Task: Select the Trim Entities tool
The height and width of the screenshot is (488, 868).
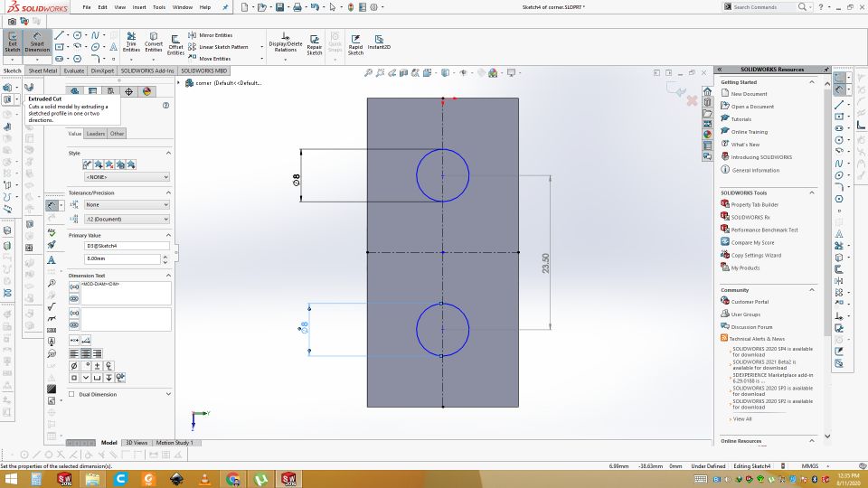Action: pos(131,43)
